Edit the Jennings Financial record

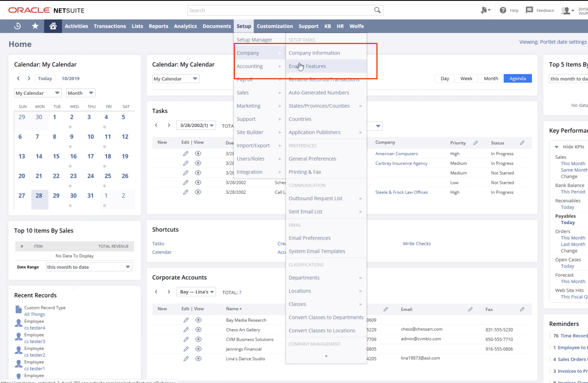coord(186,349)
